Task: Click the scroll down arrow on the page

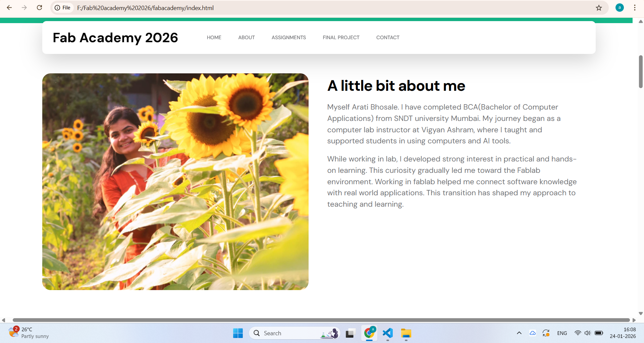Action: tap(641, 314)
